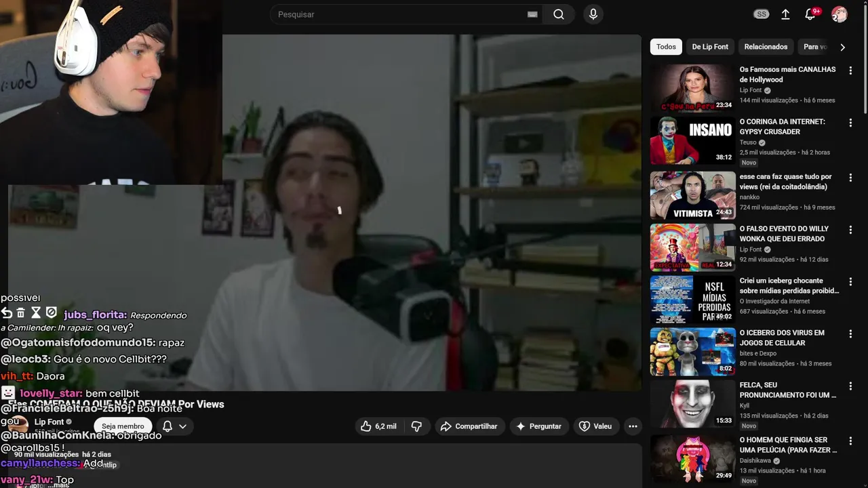Open options for FELCA, SEU PRONUNCIAMENTO video

click(x=850, y=386)
